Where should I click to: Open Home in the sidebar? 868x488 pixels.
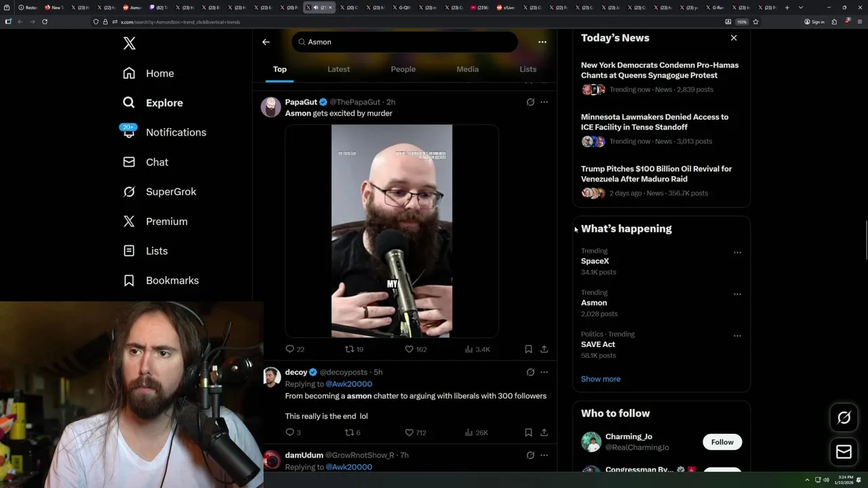[x=149, y=73]
